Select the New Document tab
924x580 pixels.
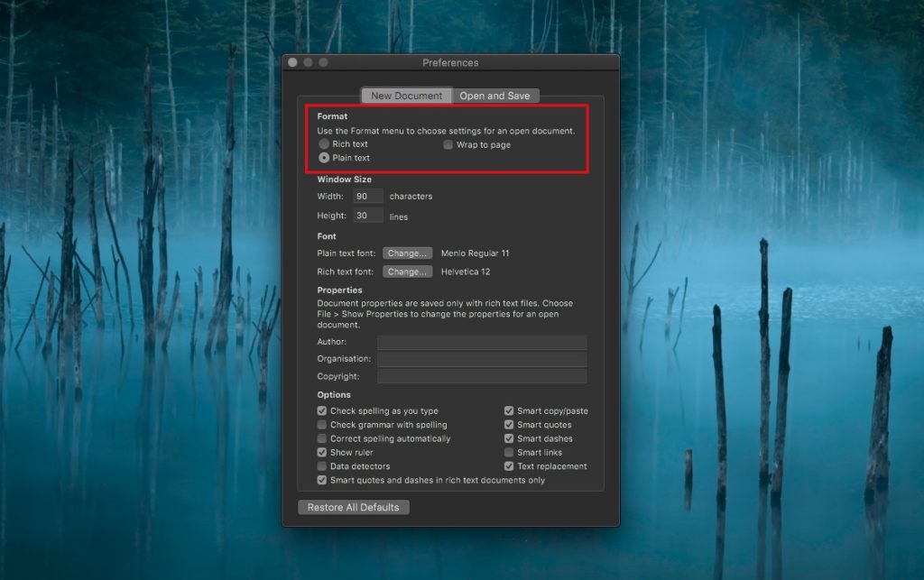tap(407, 95)
